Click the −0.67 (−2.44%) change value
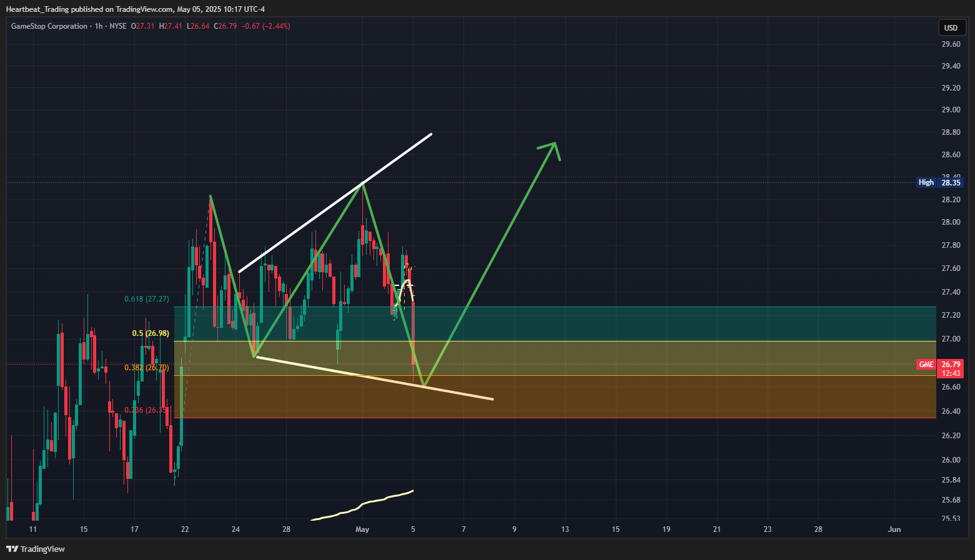The height and width of the screenshot is (560, 975). pyautogui.click(x=265, y=26)
